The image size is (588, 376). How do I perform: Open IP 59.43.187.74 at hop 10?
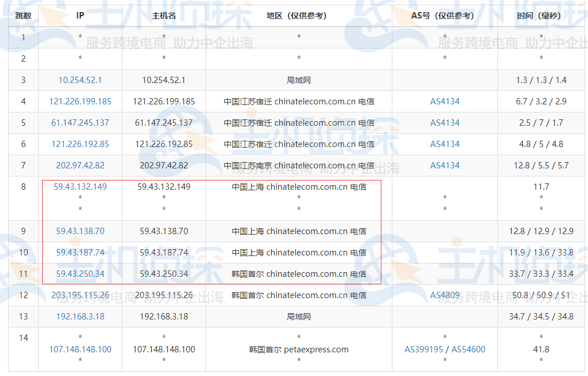coord(80,252)
